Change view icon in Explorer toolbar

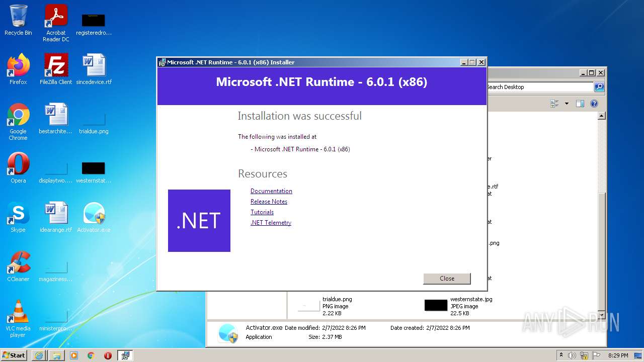pyautogui.click(x=555, y=104)
